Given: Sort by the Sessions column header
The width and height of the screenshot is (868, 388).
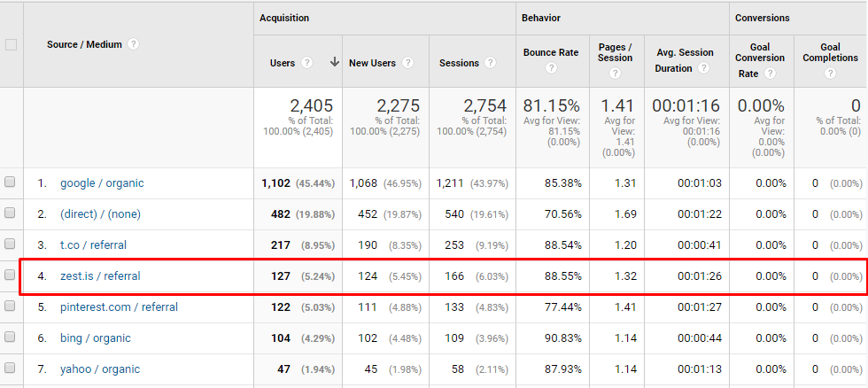Looking at the screenshot, I should 459,63.
